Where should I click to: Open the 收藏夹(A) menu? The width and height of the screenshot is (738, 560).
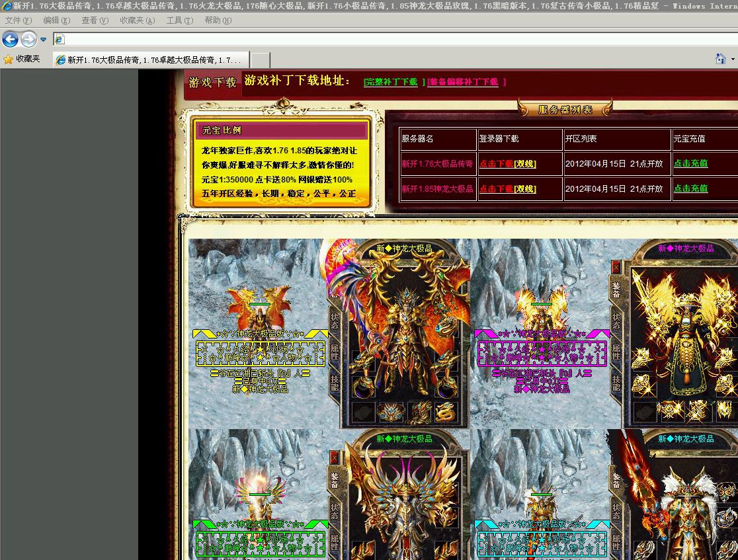point(137,20)
